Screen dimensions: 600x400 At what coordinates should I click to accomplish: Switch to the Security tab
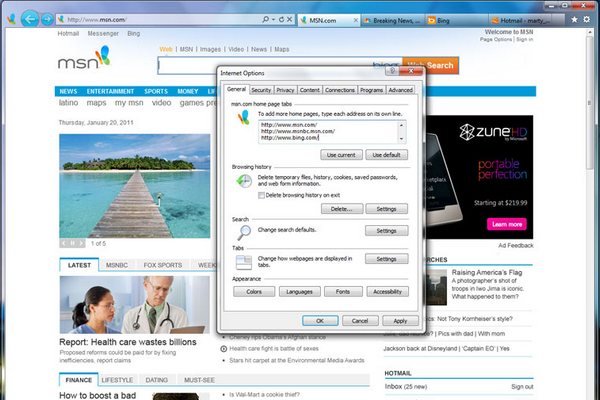pos(261,90)
